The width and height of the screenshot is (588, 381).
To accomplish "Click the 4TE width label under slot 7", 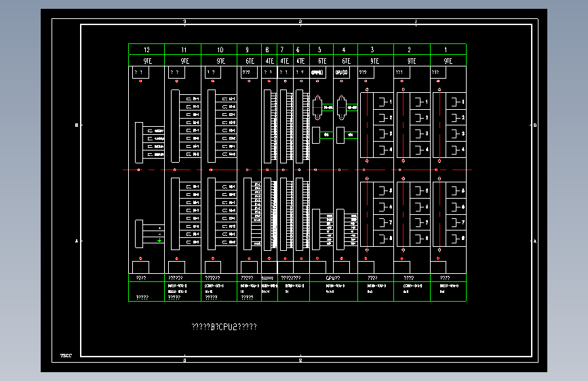I will coord(285,61).
